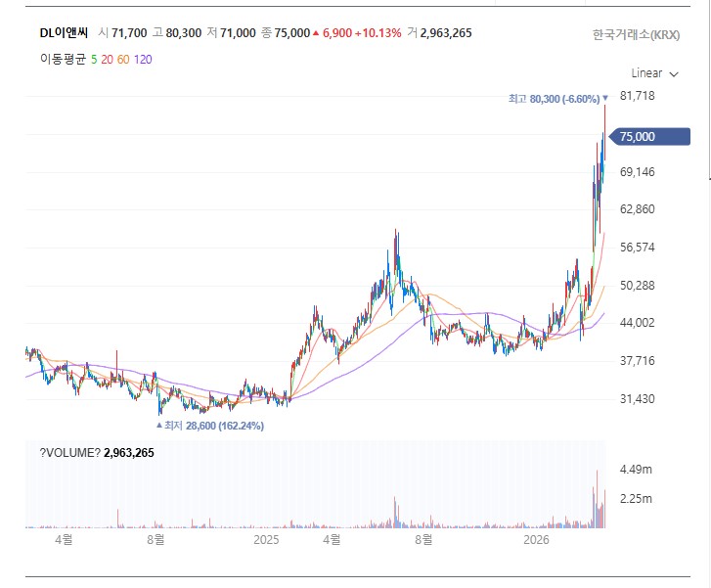Click the close price 75,000 in header
This screenshot has width=711, height=588.
[292, 33]
